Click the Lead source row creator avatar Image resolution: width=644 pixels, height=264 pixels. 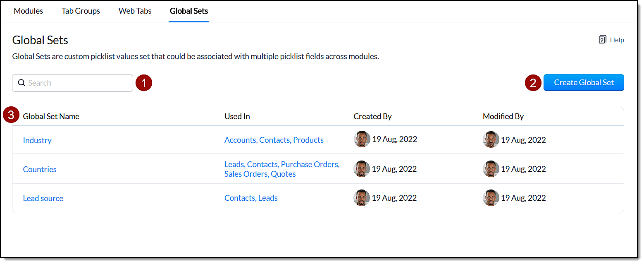(362, 198)
